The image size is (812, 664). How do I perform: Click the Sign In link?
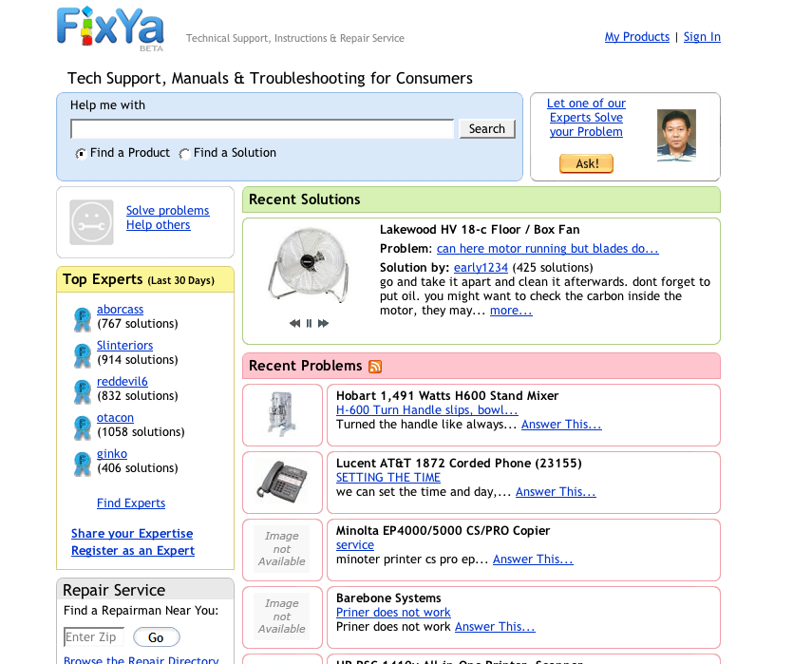[702, 37]
